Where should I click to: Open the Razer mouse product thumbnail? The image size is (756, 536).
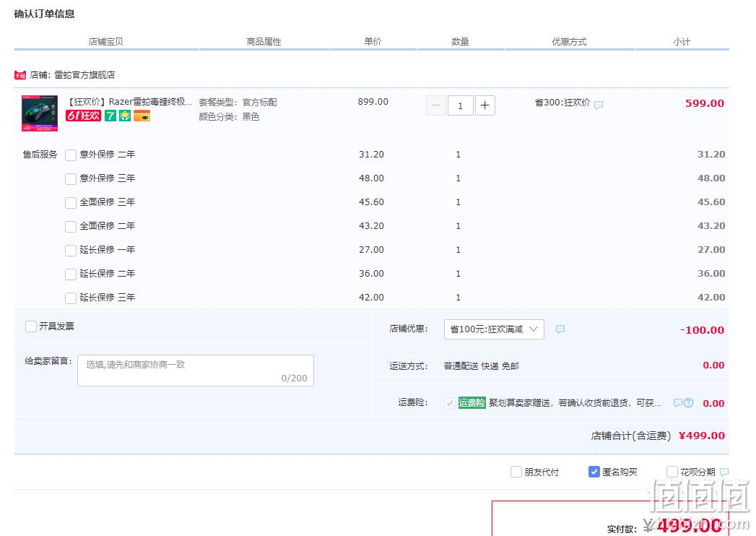click(40, 113)
